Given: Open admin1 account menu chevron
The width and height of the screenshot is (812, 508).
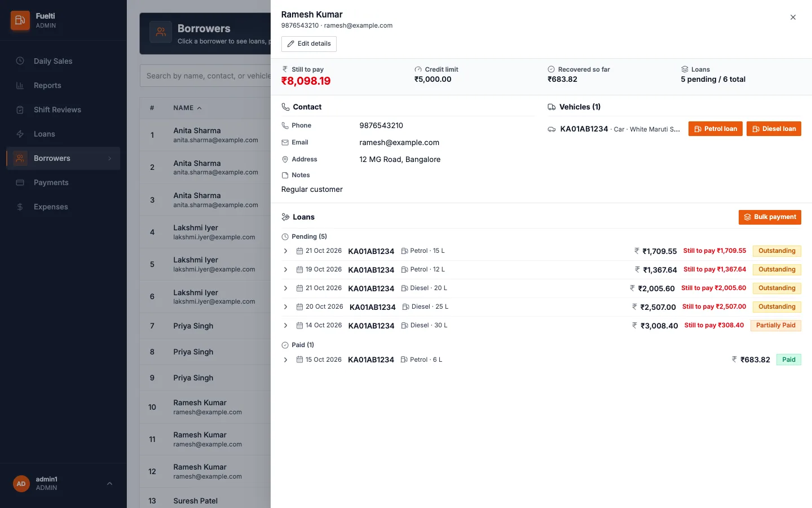Looking at the screenshot, I should tap(109, 484).
